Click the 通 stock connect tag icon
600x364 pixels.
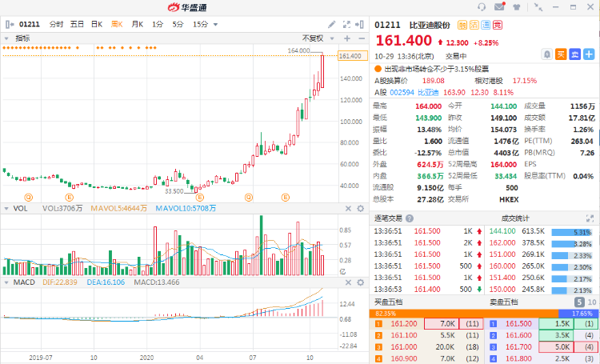(x=486, y=26)
